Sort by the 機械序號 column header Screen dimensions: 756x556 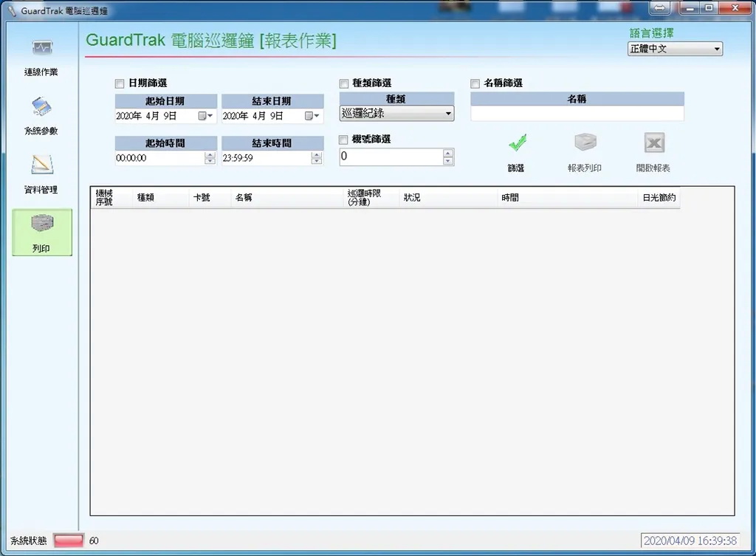112,198
